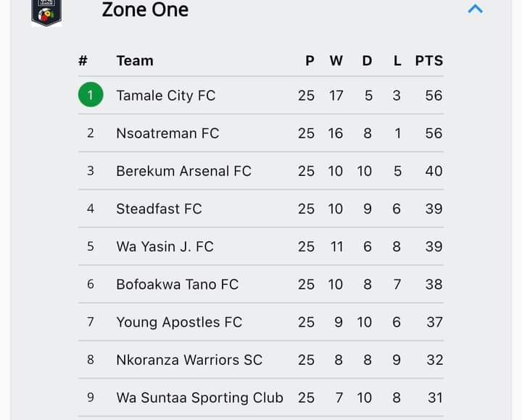The width and height of the screenshot is (522, 420).
Task: Collapse the Zone One section chevron
Action: 475,9
